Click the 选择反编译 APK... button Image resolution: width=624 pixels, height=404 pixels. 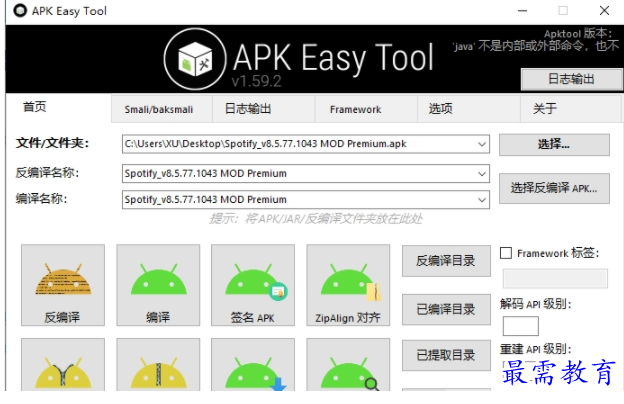pos(554,188)
